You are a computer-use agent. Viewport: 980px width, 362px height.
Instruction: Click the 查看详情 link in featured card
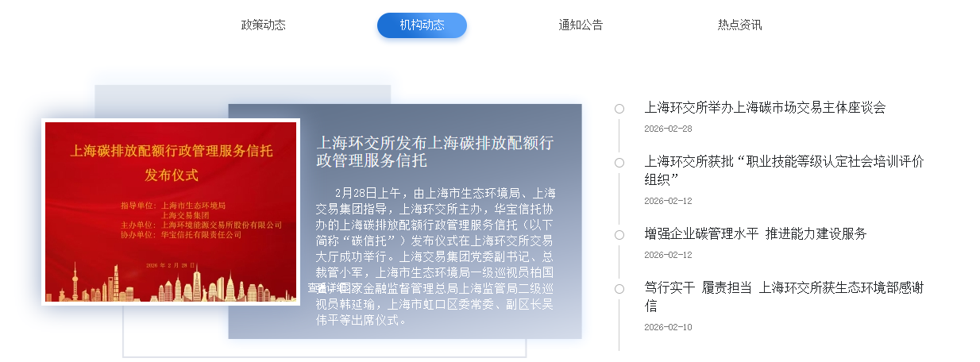327,287
